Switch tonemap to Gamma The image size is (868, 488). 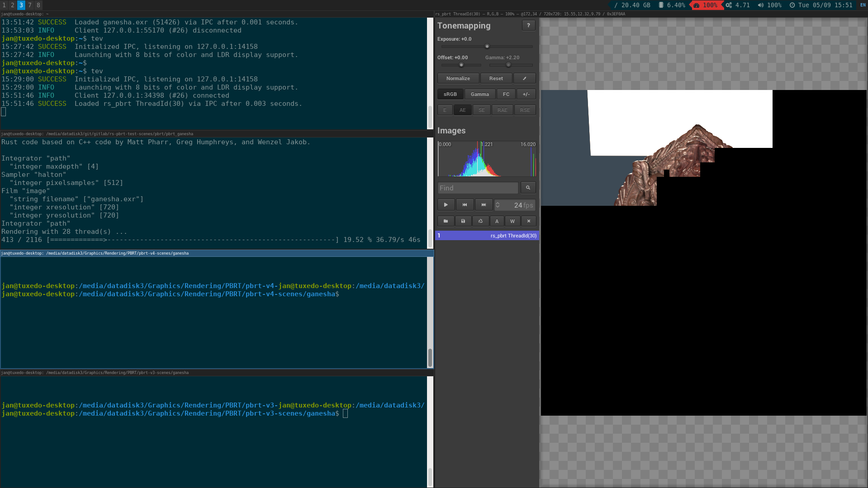point(479,95)
